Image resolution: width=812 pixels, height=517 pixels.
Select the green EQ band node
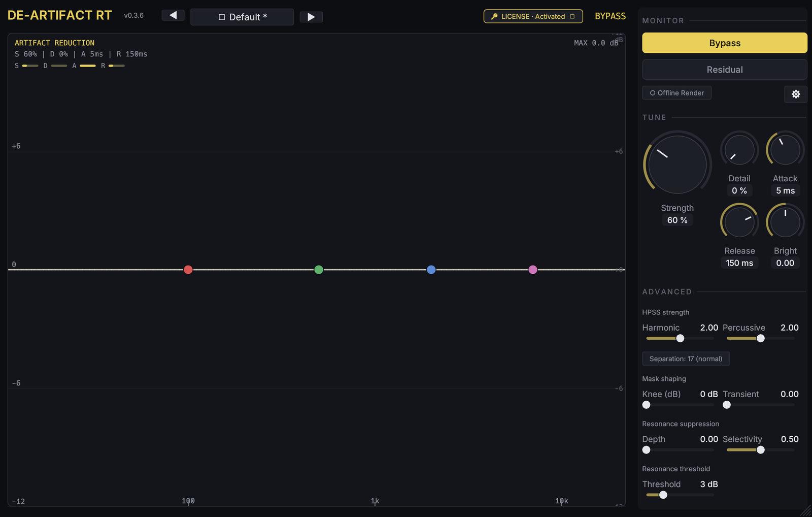point(319,270)
